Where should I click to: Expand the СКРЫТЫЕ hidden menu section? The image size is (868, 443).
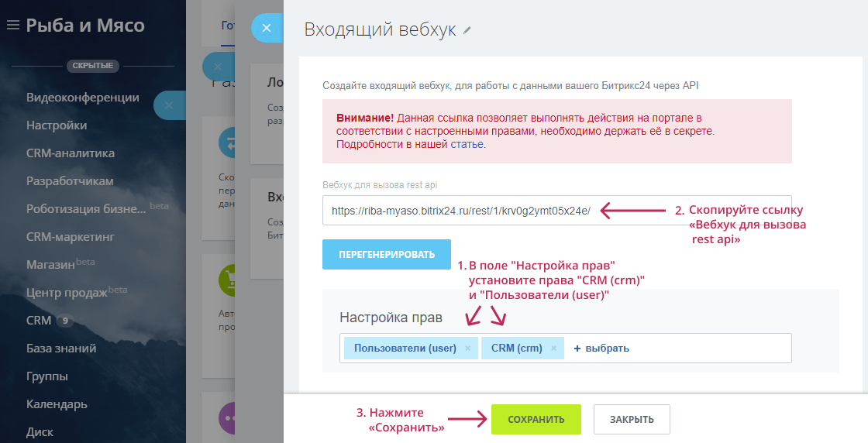click(93, 66)
